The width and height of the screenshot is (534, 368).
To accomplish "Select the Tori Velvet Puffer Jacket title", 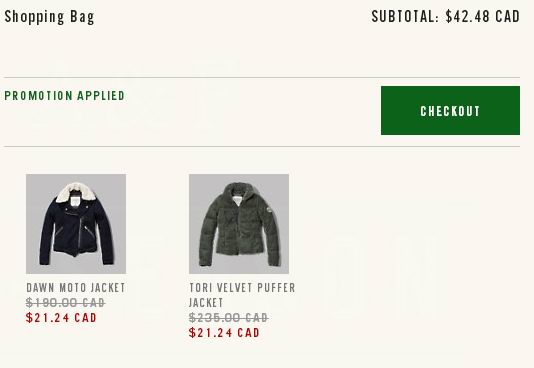I will (x=242, y=295).
